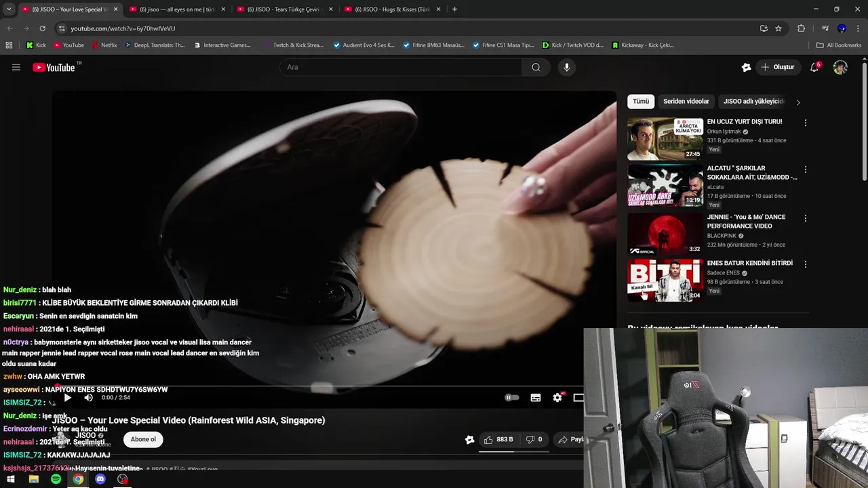Open ENES BATUR KENDİNİ BİTİRDİ title
Screen dimensions: 868x488
(750, 263)
